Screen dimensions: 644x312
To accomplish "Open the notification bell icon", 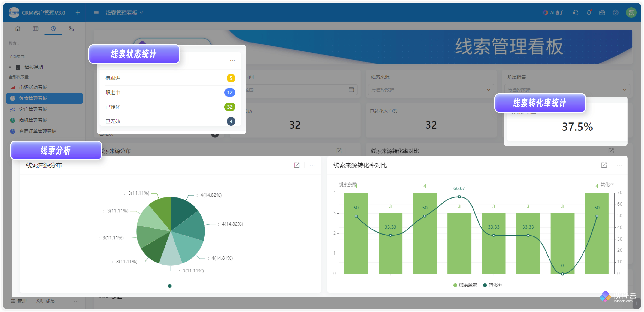I will pyautogui.click(x=589, y=13).
